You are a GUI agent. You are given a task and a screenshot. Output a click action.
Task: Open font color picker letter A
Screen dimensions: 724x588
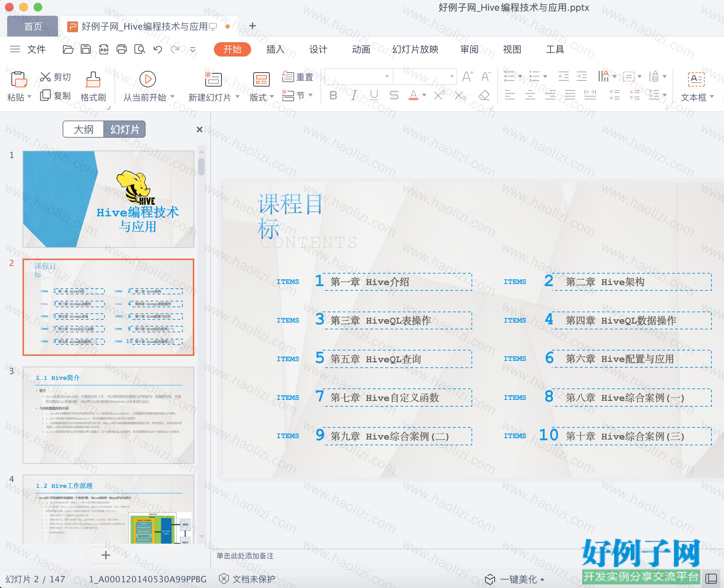(414, 95)
